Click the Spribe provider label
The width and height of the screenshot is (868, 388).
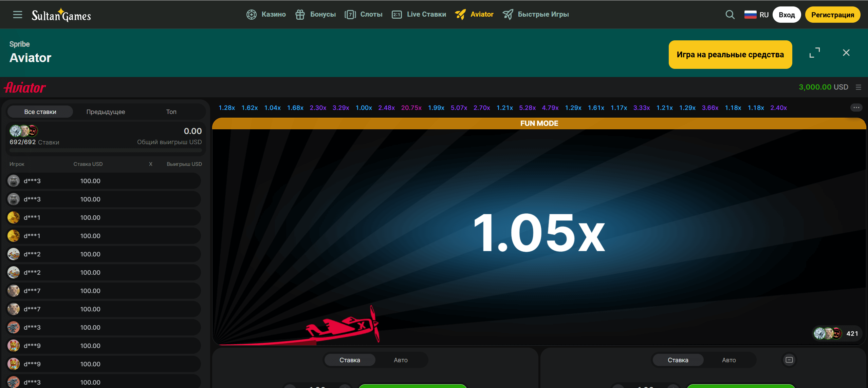[x=20, y=44]
